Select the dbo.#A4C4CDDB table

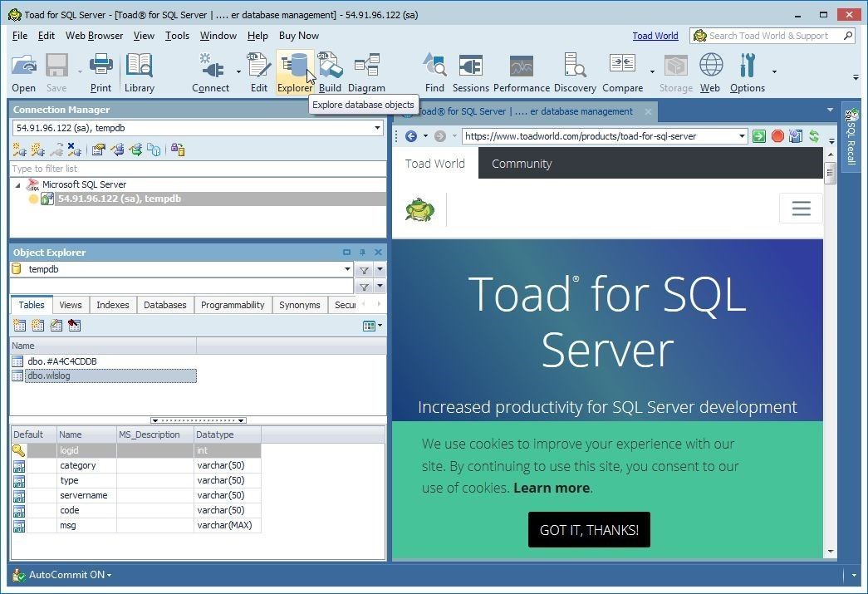coord(62,361)
